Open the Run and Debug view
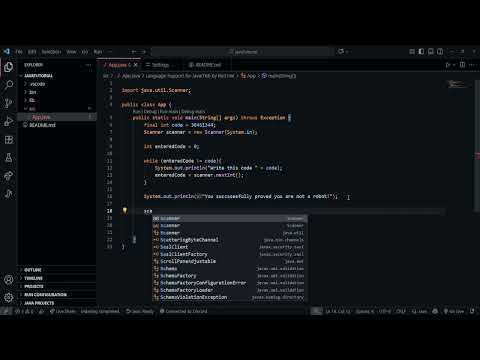Screen dimensions: 480x360 click(9, 121)
